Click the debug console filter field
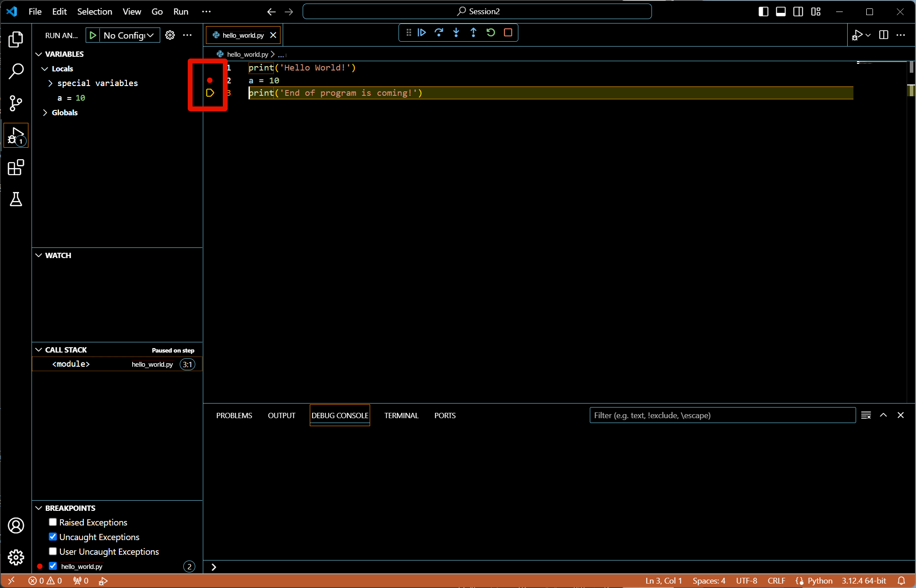Viewport: 916px width, 588px height. coord(722,416)
